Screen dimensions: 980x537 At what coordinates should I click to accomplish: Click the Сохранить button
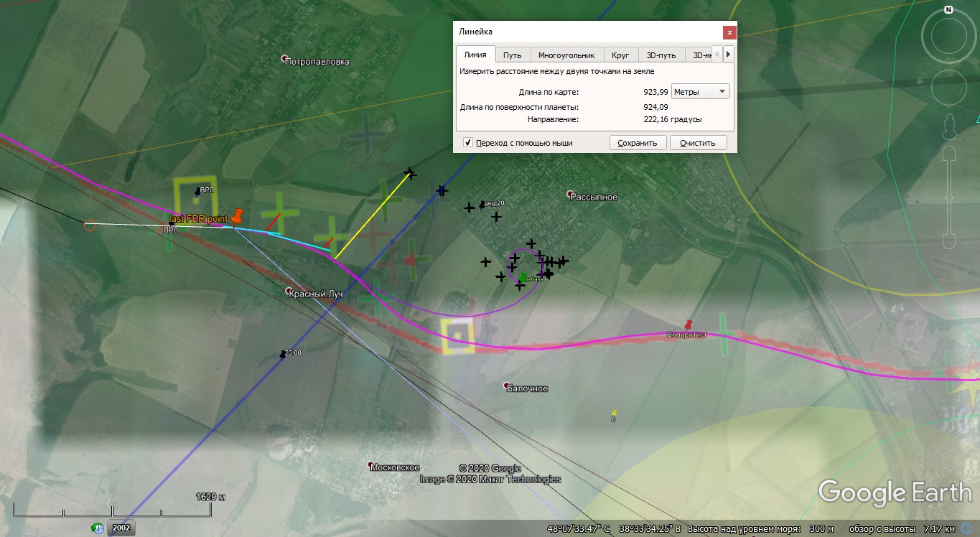click(638, 143)
